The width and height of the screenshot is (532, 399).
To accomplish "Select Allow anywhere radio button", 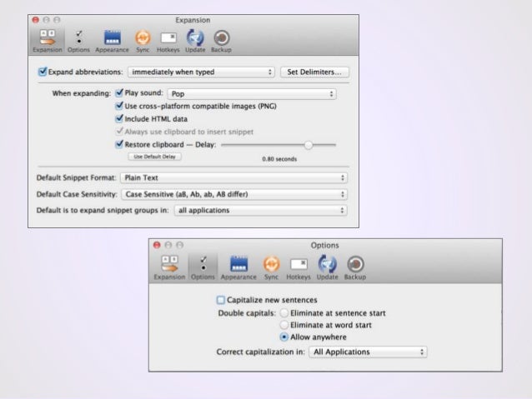I will (x=284, y=337).
